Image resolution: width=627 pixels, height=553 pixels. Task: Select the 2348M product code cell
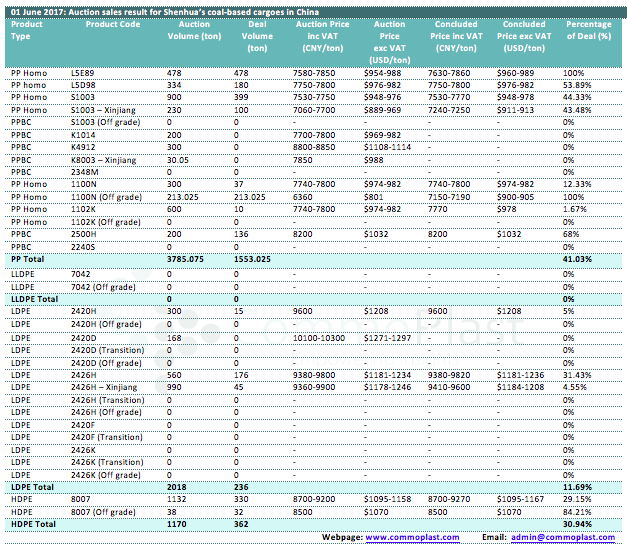coord(85,171)
